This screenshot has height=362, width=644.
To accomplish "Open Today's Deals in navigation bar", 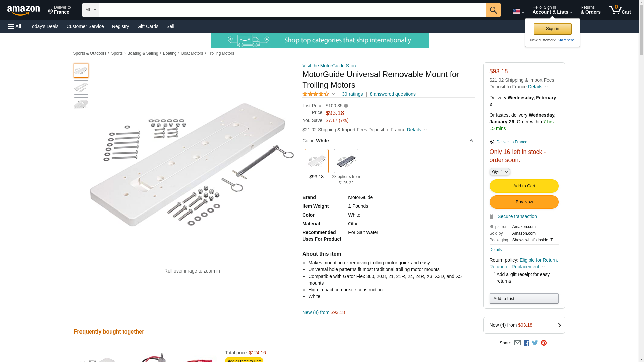I will click(44, 26).
